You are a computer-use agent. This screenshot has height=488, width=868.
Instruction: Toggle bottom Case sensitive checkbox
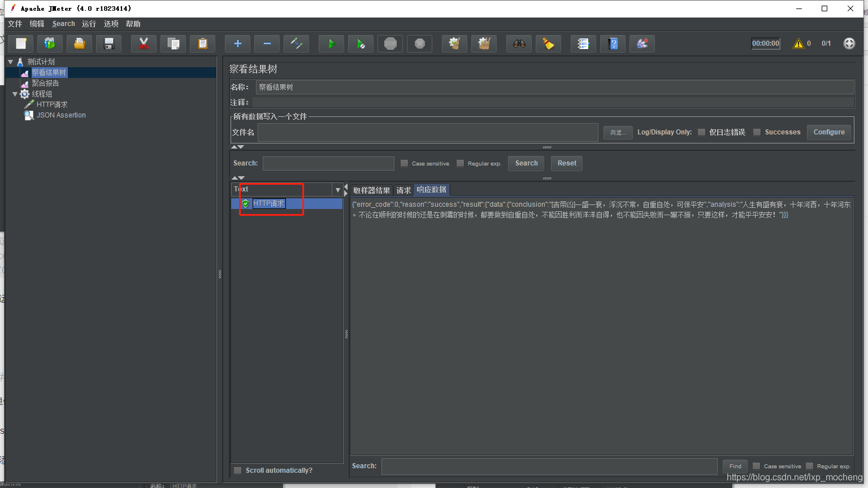pos(756,466)
